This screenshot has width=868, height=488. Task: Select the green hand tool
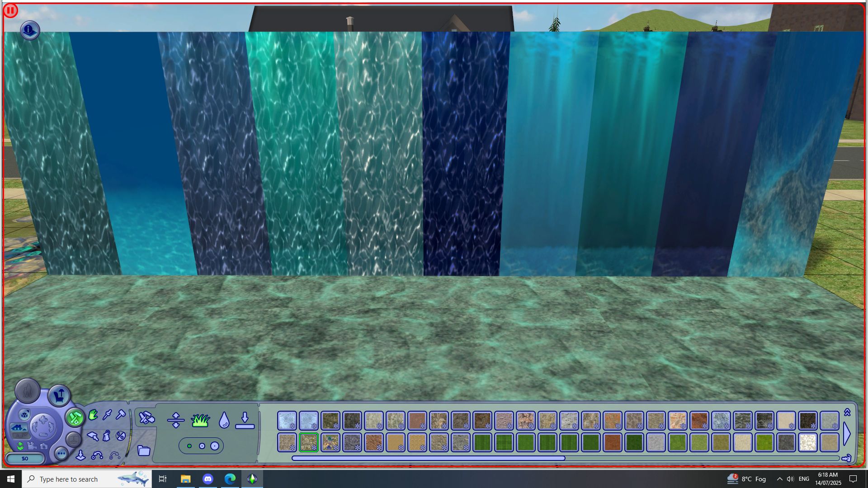pos(93,415)
